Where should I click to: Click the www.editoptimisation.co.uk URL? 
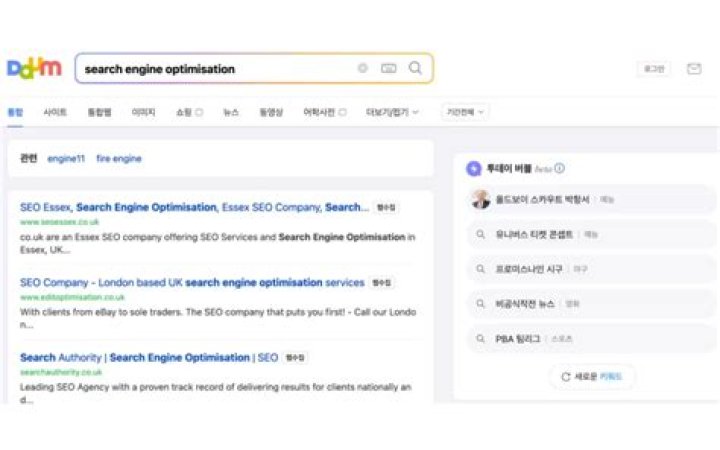click(x=72, y=297)
